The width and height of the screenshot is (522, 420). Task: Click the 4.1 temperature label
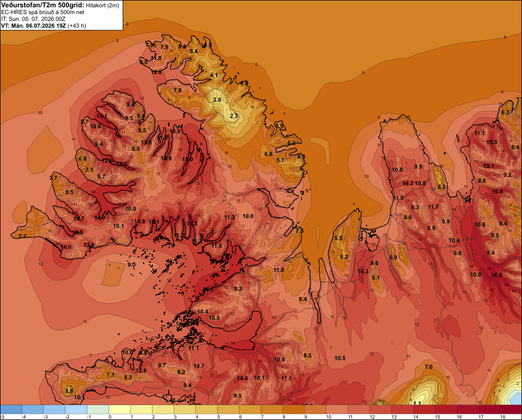[x=214, y=75]
